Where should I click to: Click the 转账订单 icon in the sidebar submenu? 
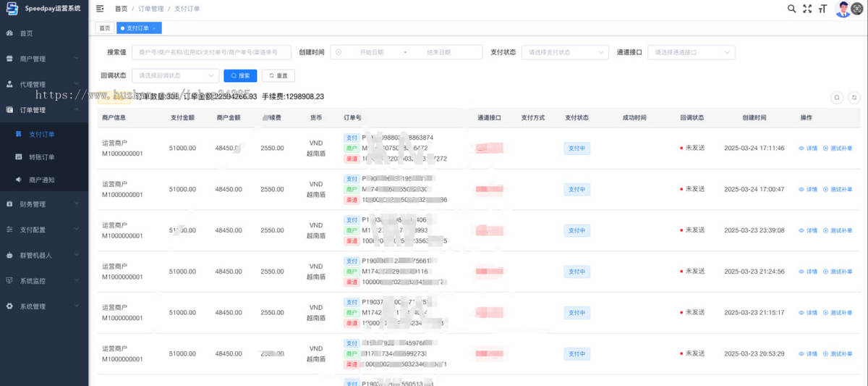[x=19, y=156]
